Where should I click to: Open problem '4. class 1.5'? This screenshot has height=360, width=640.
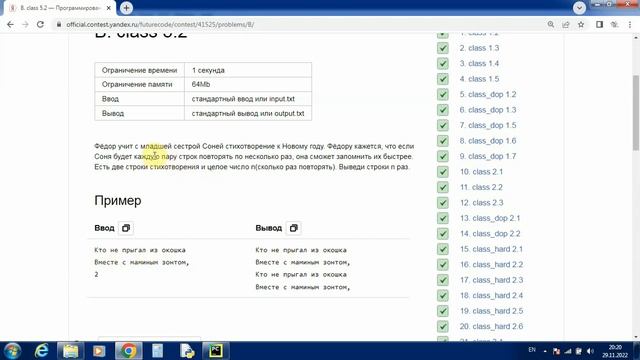(x=479, y=79)
